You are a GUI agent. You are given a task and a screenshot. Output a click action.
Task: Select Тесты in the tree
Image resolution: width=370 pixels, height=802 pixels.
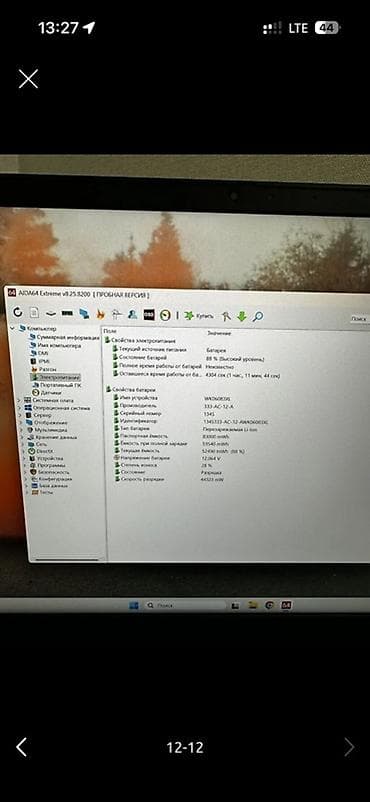pos(43,493)
